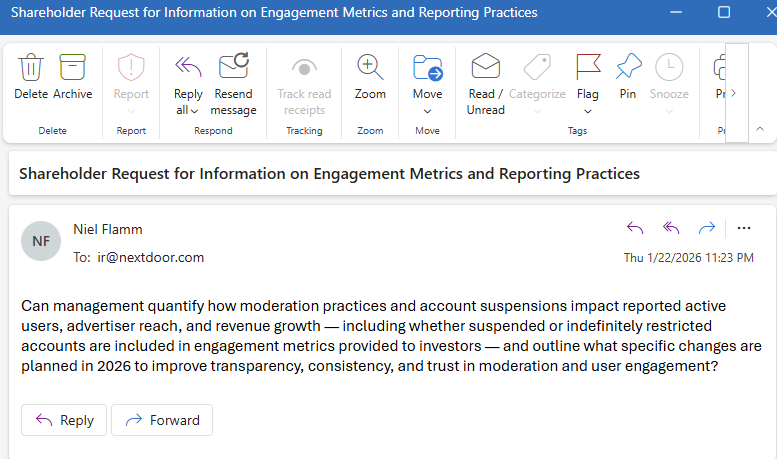The width and height of the screenshot is (777, 459).
Task: Mark the message Read / Unread
Action: pos(486,66)
